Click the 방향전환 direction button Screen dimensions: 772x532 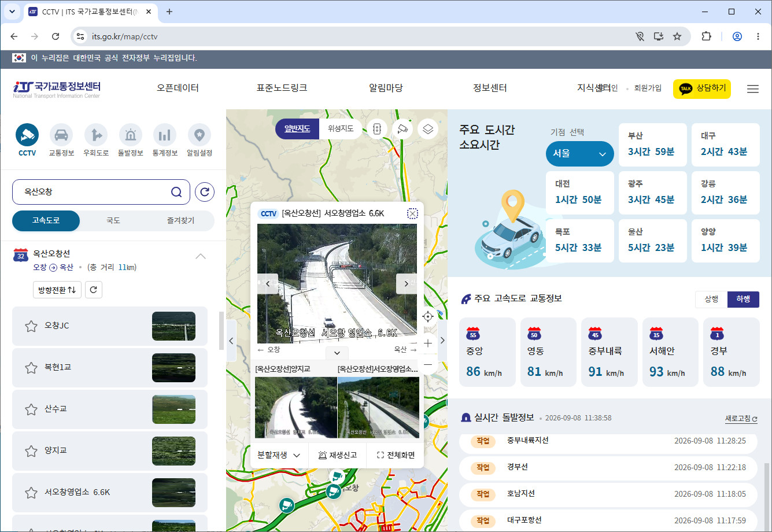(x=57, y=290)
